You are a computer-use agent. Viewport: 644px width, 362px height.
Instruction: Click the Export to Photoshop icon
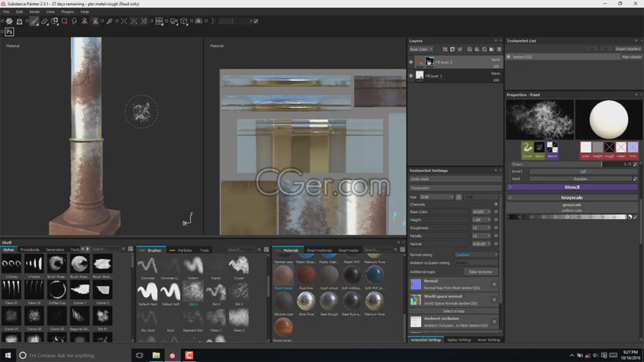point(9,32)
